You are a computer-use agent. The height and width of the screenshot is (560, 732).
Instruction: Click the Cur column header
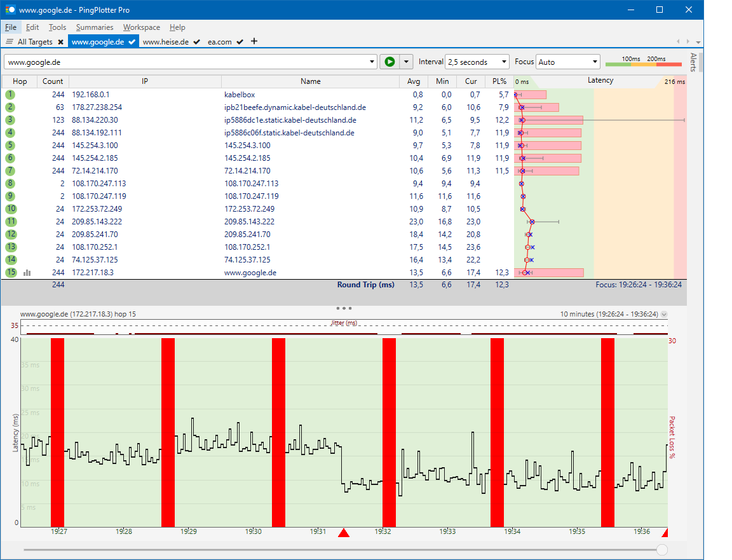tap(471, 81)
